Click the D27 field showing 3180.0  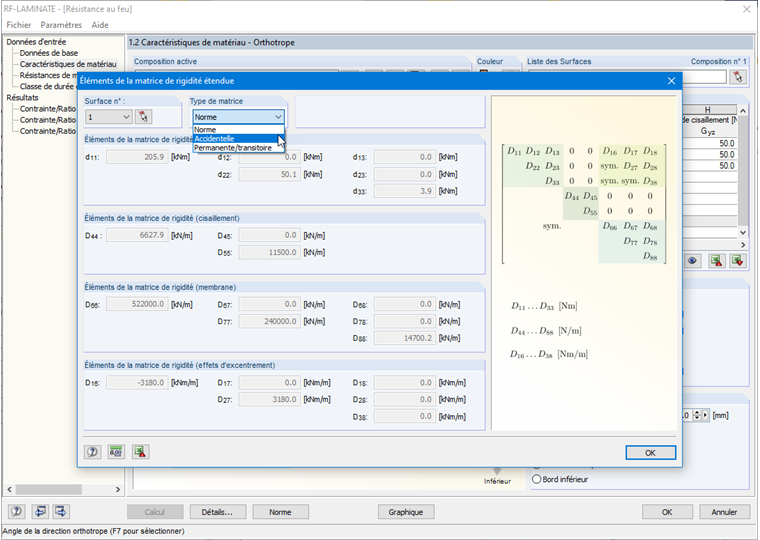[x=269, y=399]
